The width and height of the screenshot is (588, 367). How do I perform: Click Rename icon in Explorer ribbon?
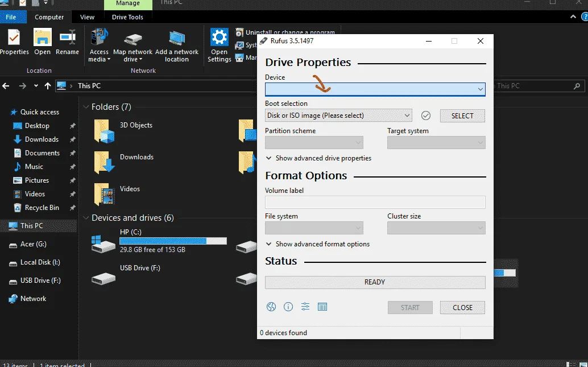click(x=68, y=38)
